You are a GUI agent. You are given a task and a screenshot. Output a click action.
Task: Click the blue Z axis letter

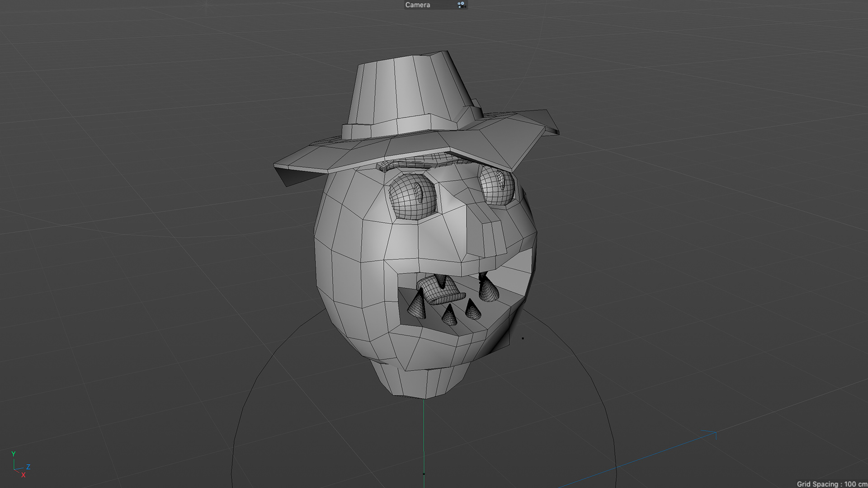coord(28,467)
